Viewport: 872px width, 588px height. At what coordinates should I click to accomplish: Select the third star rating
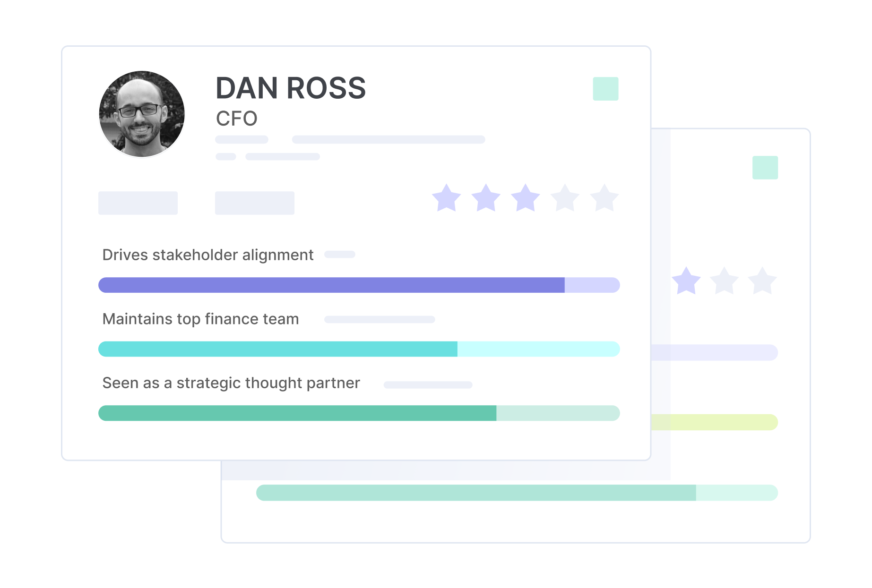coord(526,198)
